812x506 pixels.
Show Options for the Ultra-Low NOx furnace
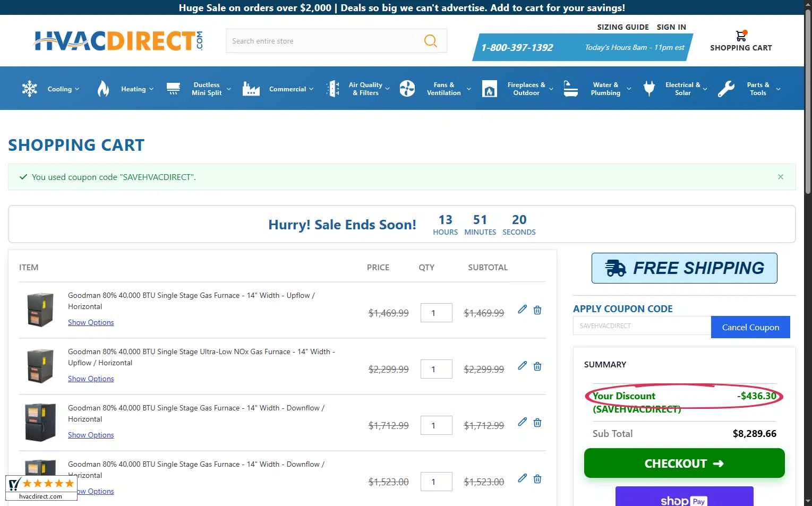(91, 379)
